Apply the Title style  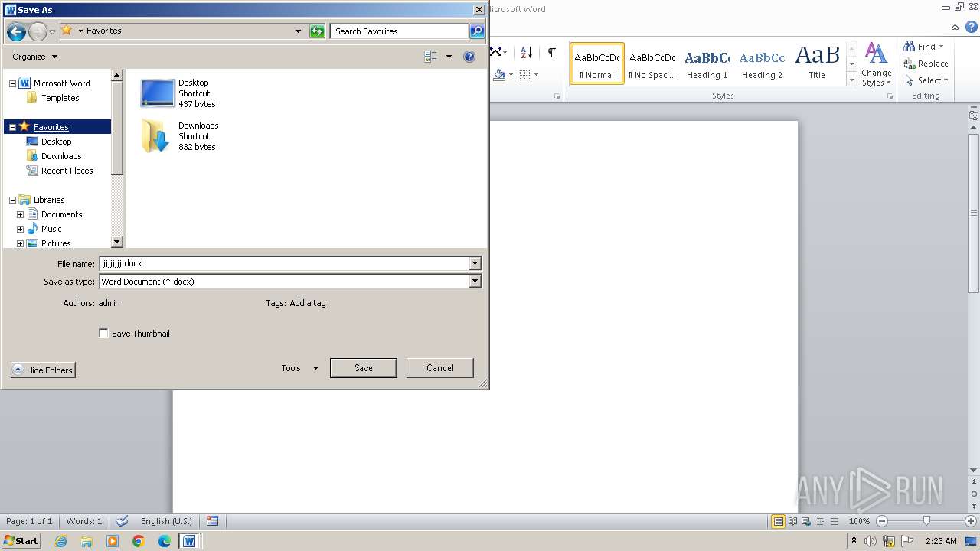pos(817,64)
